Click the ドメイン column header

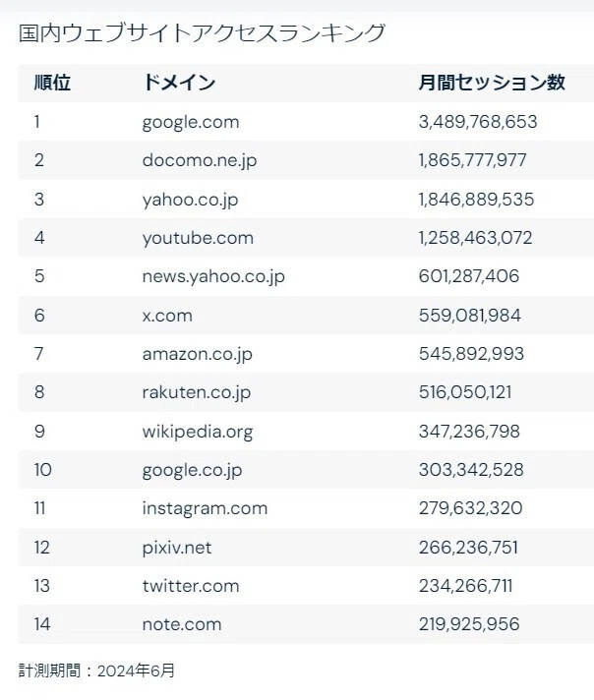(179, 83)
